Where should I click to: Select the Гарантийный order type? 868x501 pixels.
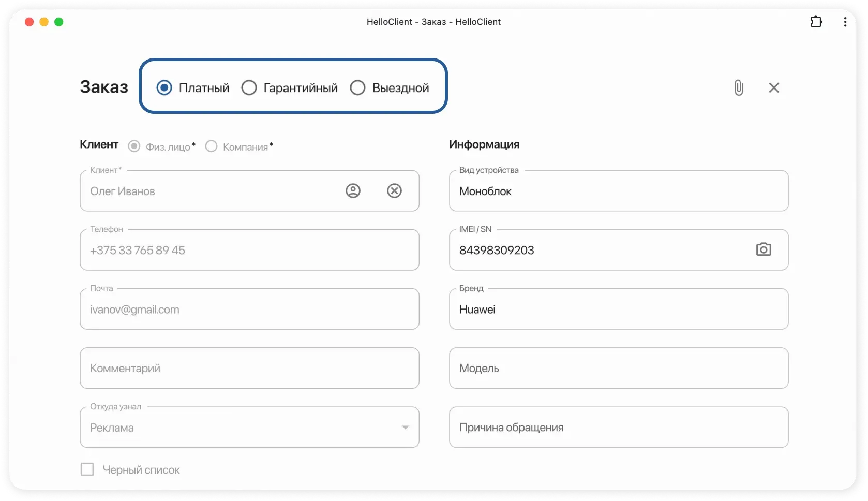click(249, 87)
